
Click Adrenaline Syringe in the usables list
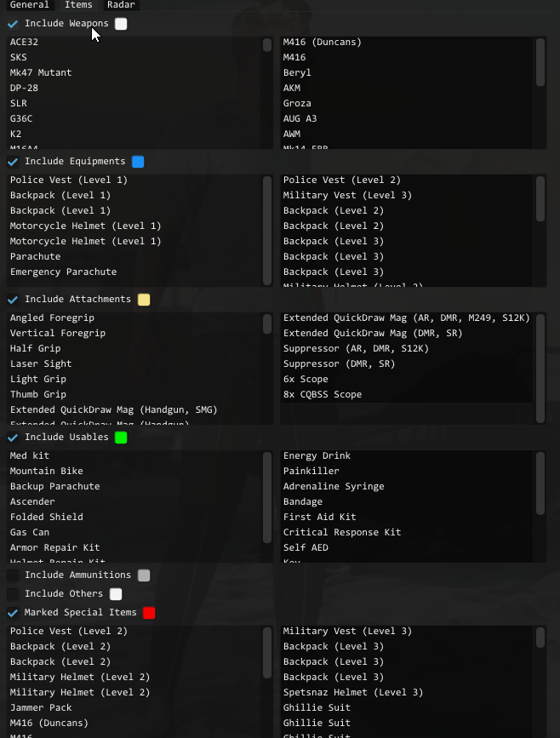[x=334, y=487]
